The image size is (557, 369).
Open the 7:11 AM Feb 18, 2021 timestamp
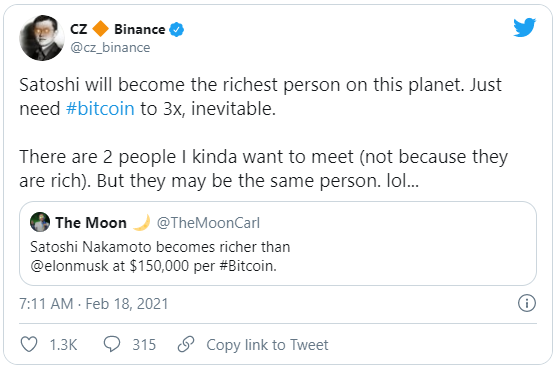tap(94, 304)
